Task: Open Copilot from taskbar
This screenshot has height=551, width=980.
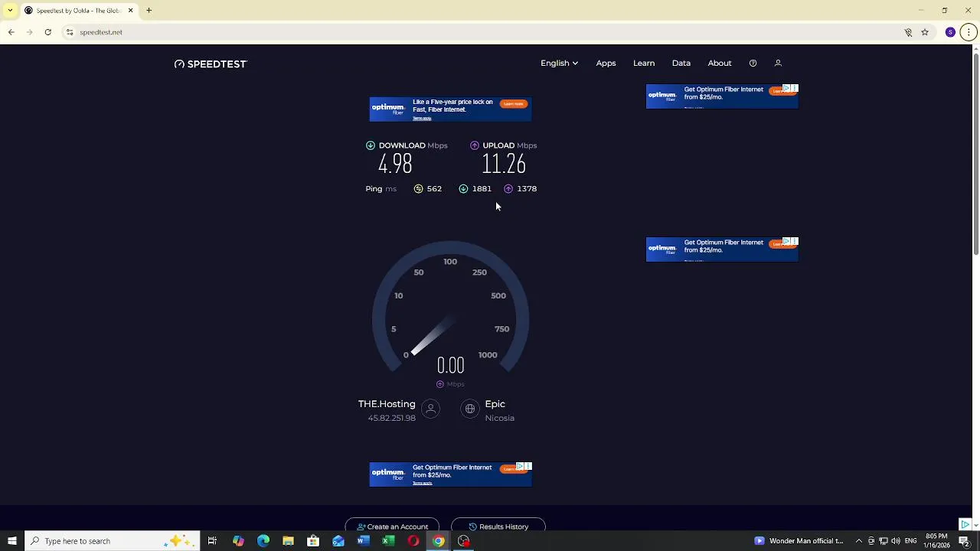Action: click(x=238, y=541)
